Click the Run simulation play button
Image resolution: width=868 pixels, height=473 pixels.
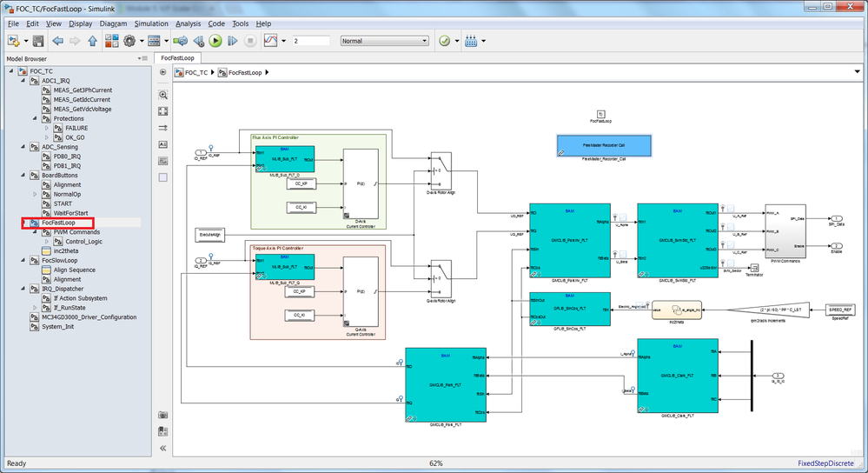point(215,41)
